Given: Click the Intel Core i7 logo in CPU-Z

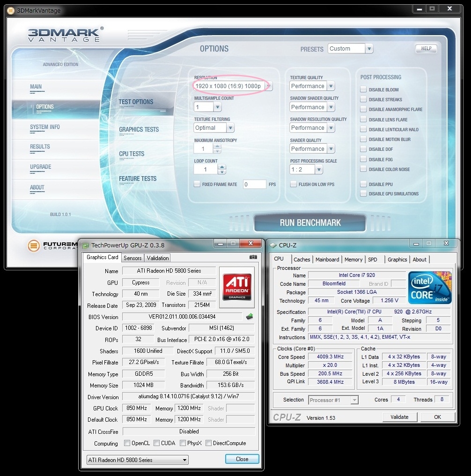Looking at the screenshot, I should click(430, 288).
